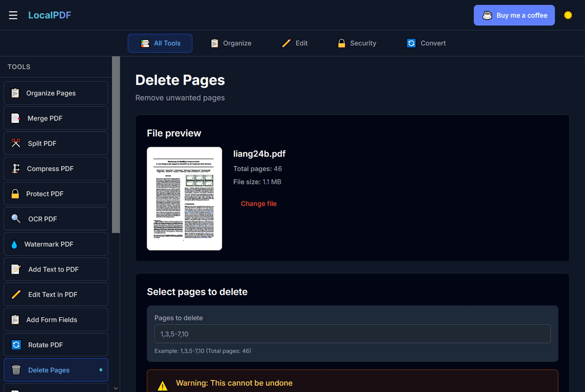585x392 pixels.
Task: Click the Change file link
Action: [258, 204]
